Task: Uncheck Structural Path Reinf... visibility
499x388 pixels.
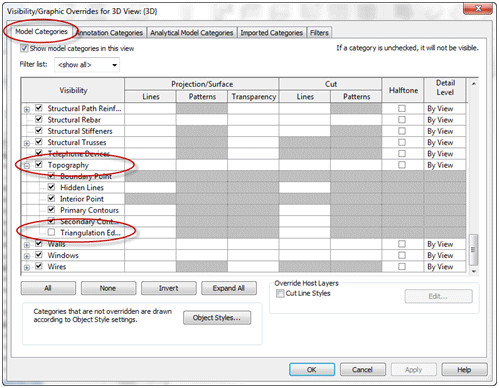Action: [39, 108]
